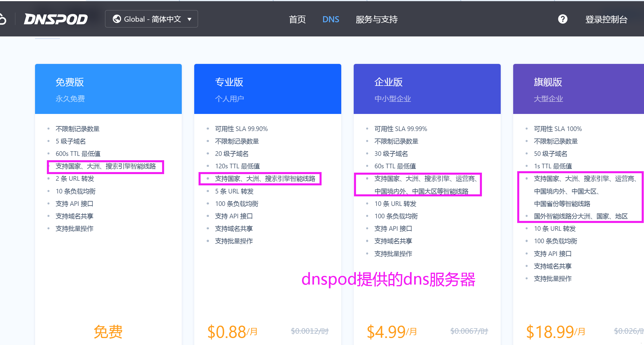
Task: Click the Tencent Cloud icon at far left
Action: (2, 19)
